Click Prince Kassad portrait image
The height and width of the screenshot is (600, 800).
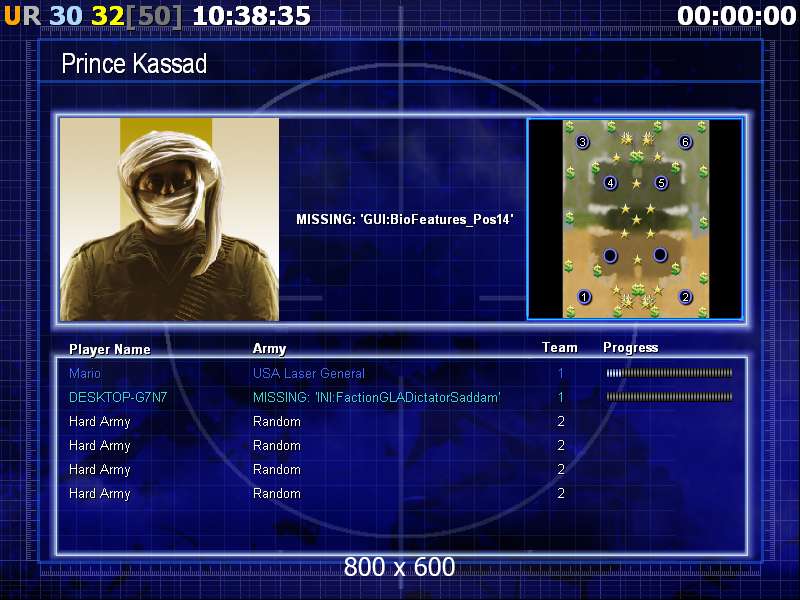click(x=169, y=219)
